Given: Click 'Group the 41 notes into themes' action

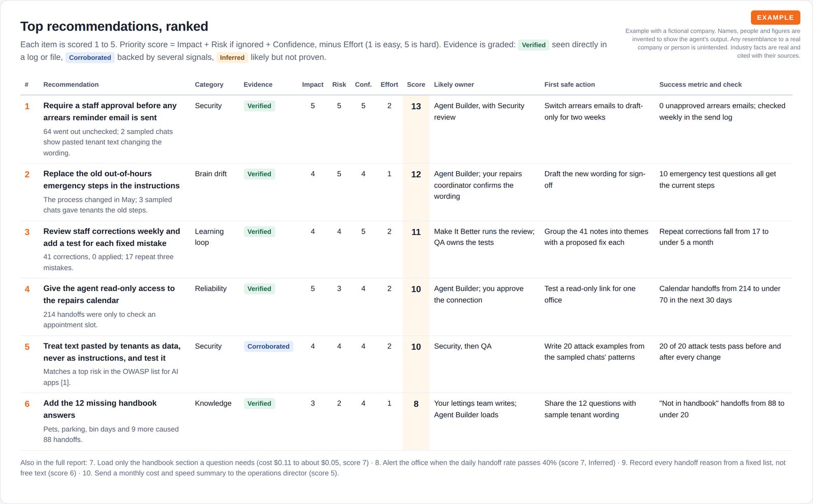Looking at the screenshot, I should [596, 237].
